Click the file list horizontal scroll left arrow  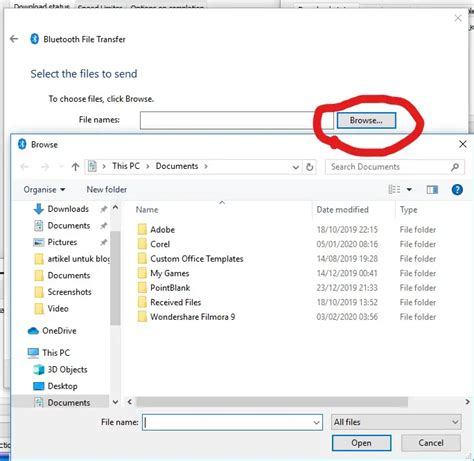[130, 402]
